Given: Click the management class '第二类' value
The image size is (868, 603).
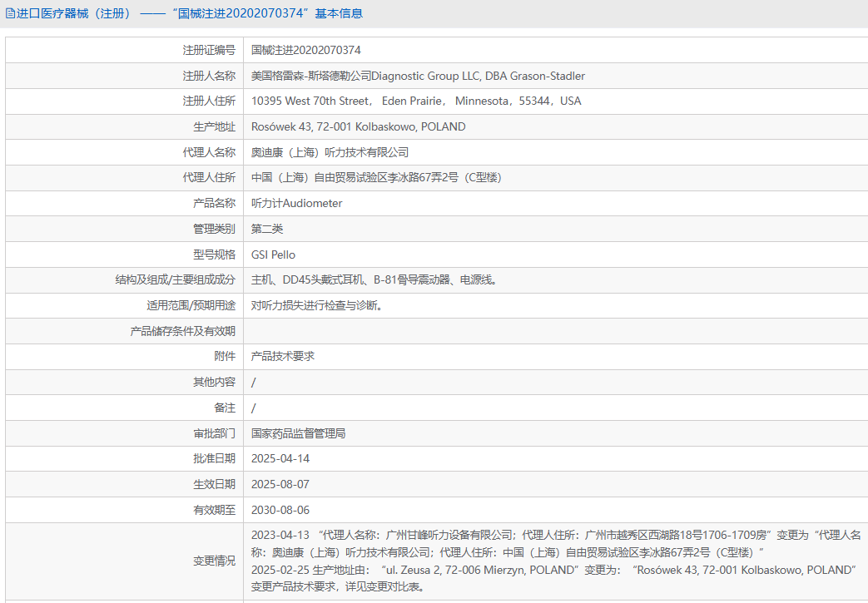Looking at the screenshot, I should coord(267,229).
